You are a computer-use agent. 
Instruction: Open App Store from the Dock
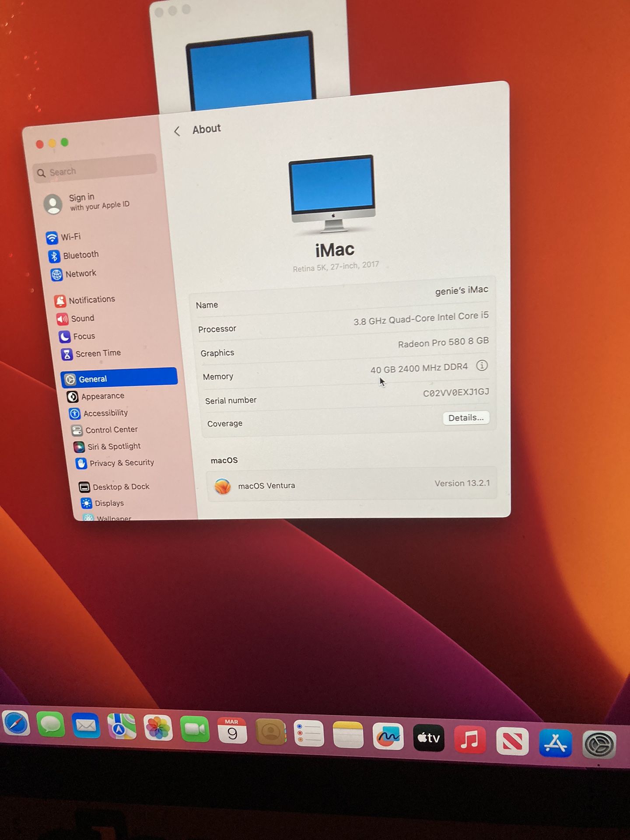(555, 743)
